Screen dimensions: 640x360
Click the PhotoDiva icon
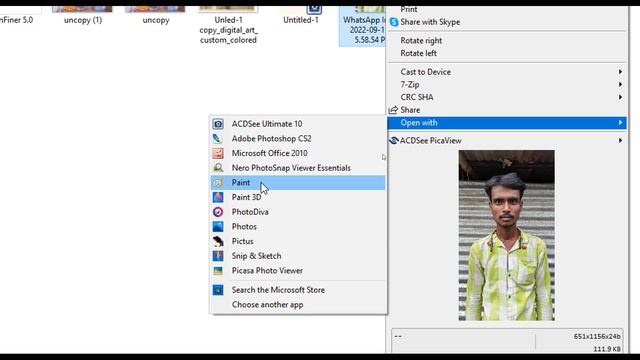point(218,212)
